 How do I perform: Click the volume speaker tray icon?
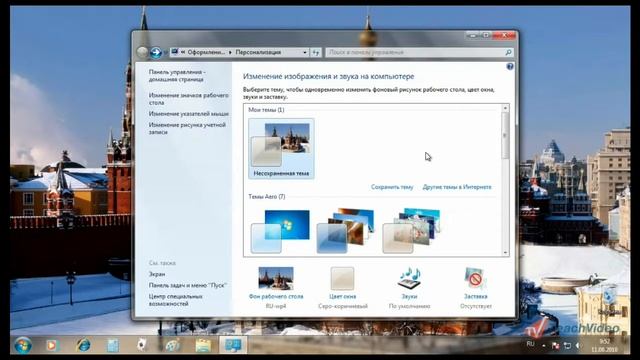(x=579, y=346)
